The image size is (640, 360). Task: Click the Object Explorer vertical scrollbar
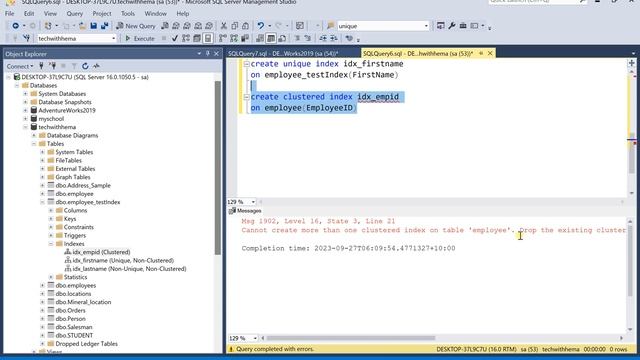pos(218,167)
